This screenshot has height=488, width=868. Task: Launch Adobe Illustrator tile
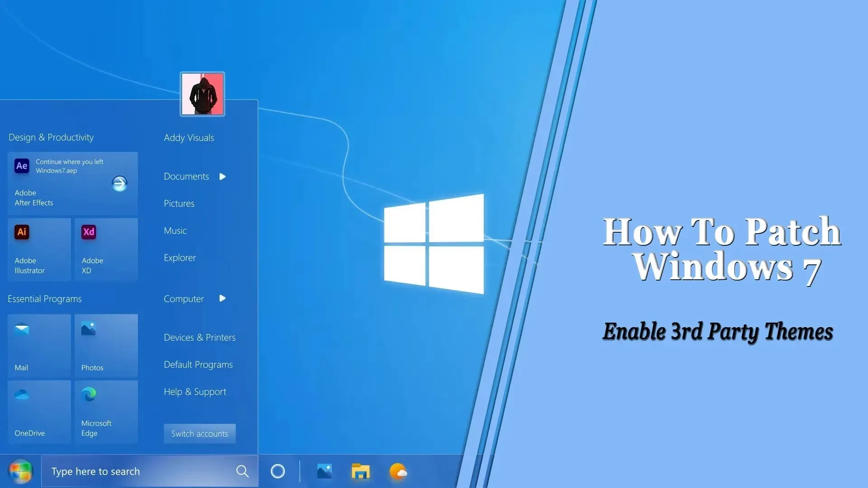39,249
